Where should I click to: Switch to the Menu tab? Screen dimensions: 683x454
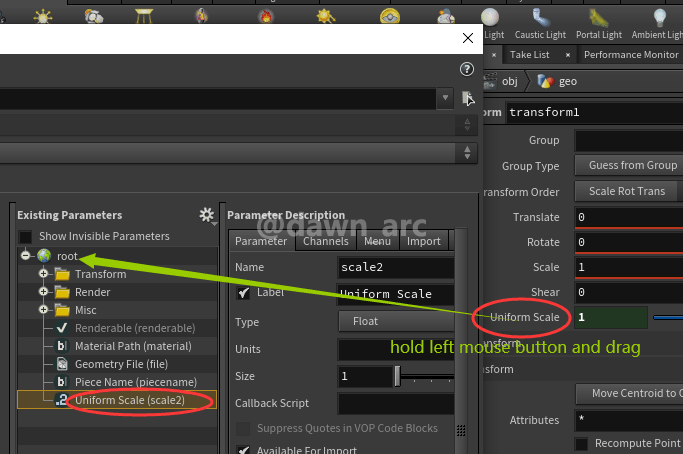pos(378,241)
